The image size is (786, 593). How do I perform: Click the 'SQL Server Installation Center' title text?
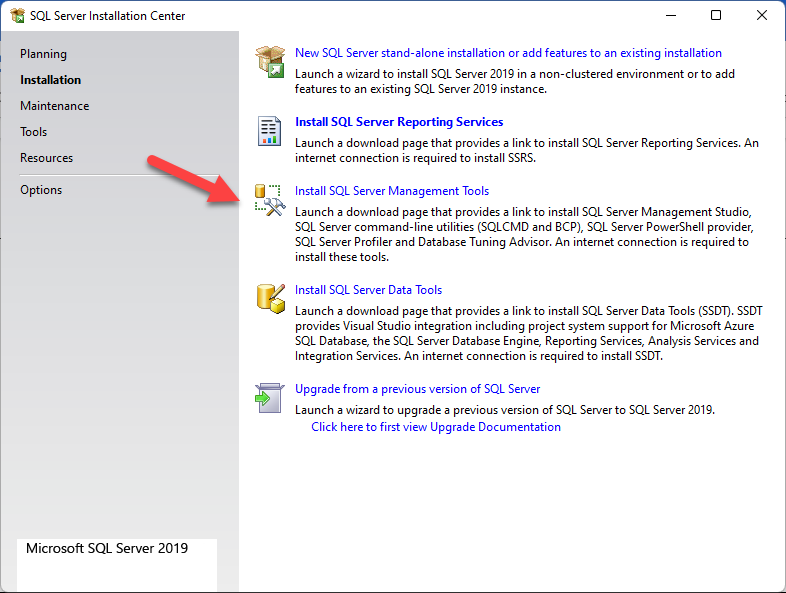(107, 16)
